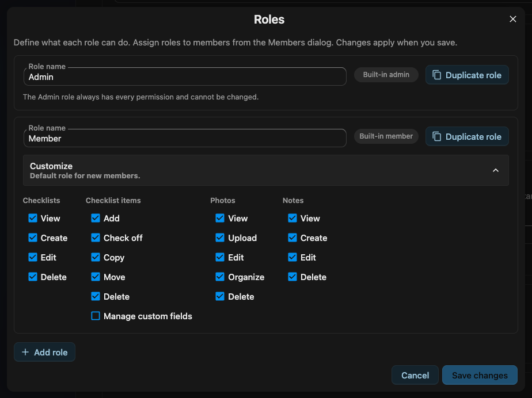Click the Photos column heading
This screenshot has height=398, width=532.
[223, 200]
